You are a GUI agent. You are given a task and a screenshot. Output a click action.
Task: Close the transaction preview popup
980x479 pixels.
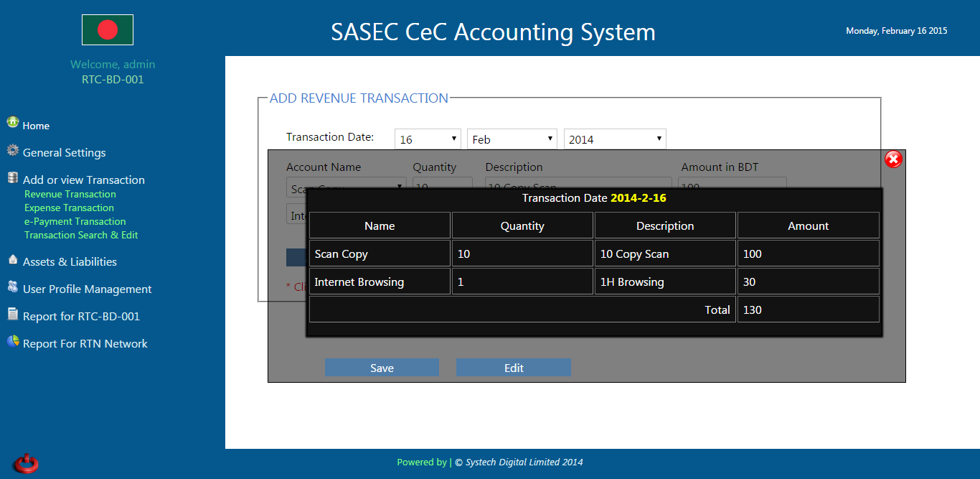click(893, 159)
